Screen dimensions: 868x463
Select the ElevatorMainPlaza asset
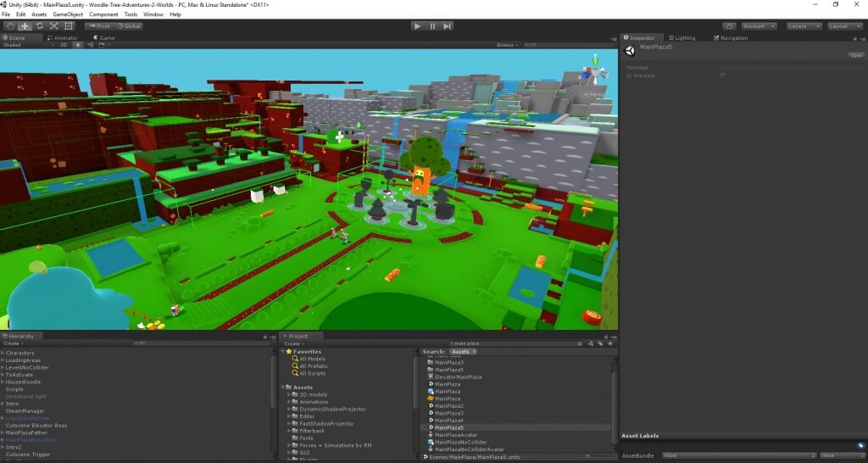[454, 377]
